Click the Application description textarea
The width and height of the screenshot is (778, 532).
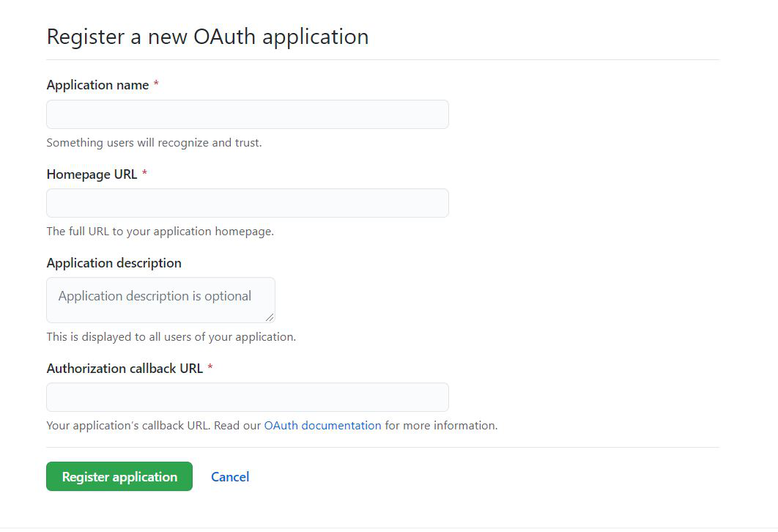160,300
